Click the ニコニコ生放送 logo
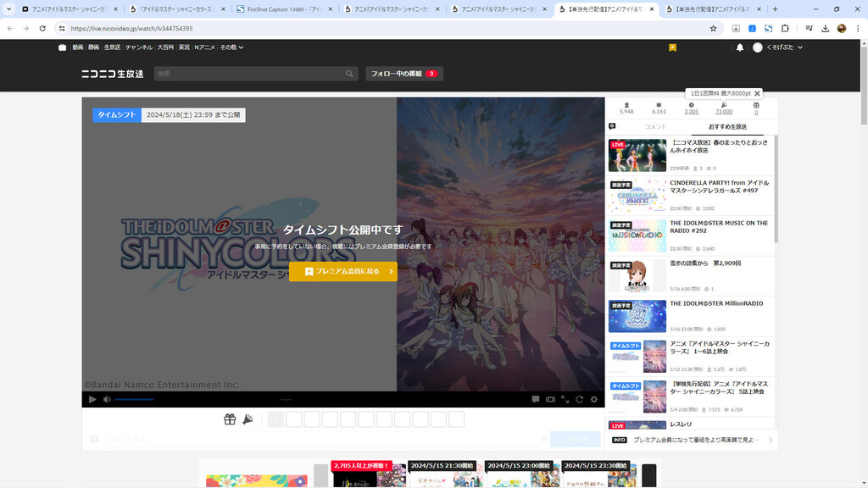Screen dimensions: 868x488 [113, 74]
